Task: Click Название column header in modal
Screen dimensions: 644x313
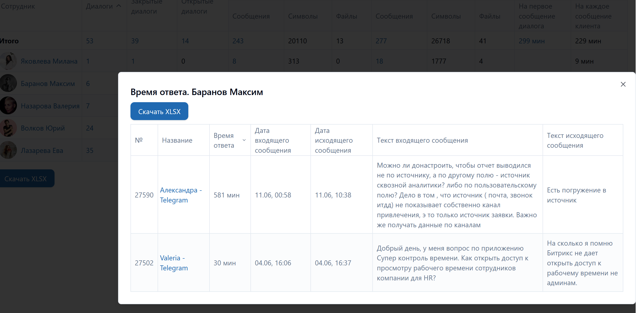Action: [177, 140]
